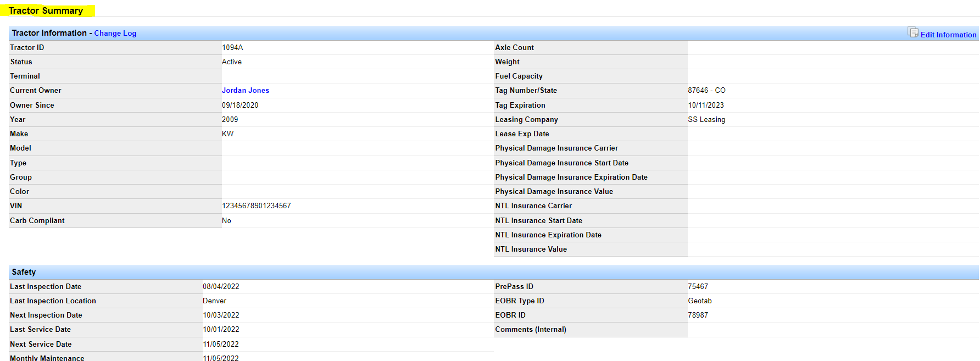Click Carb Compliant value No

pyautogui.click(x=226, y=221)
